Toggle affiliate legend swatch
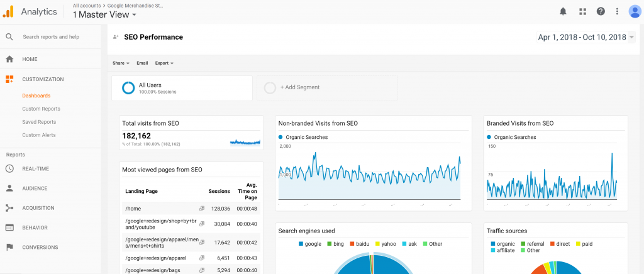 coord(493,251)
